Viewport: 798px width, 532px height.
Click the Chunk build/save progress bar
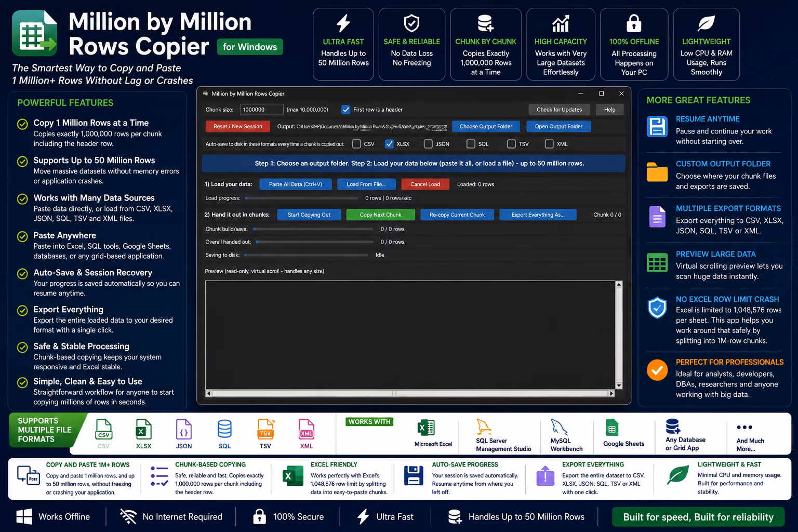[x=313, y=229]
